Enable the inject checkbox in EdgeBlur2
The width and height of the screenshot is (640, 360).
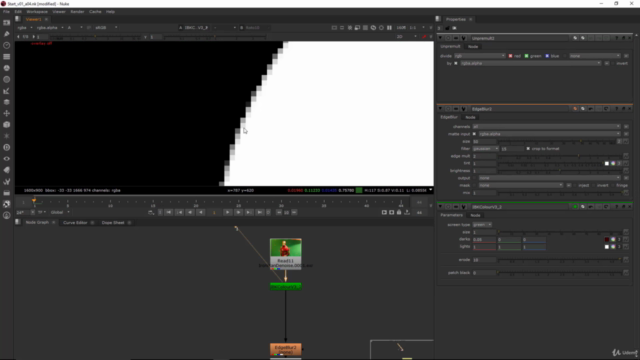click(x=575, y=185)
